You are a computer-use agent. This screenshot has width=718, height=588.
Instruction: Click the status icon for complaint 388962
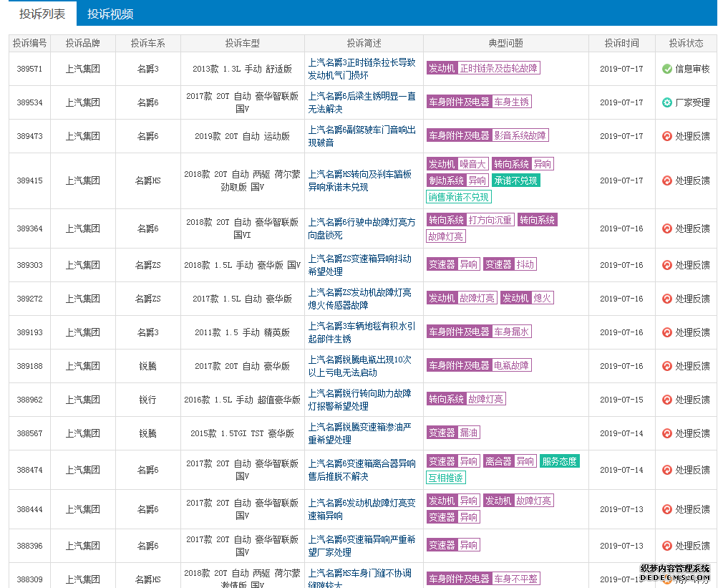[x=667, y=400]
